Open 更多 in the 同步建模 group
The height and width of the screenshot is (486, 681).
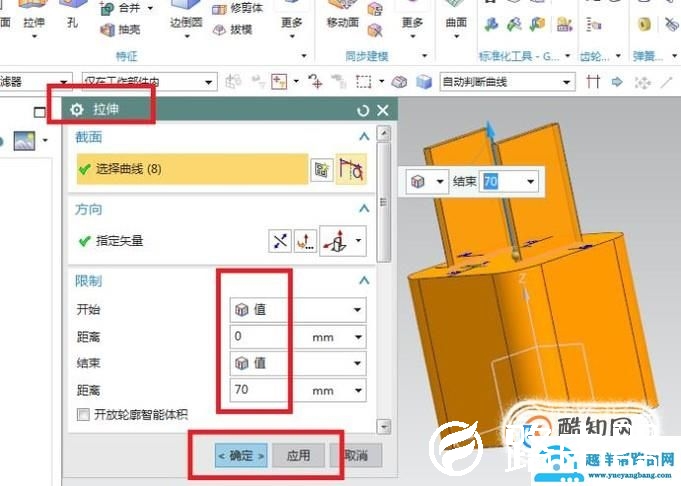pos(412,24)
